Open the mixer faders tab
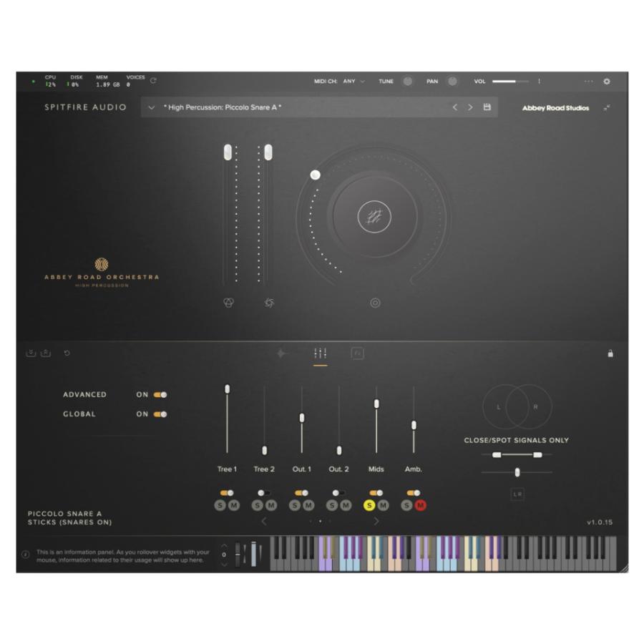The height and width of the screenshot is (644, 644). (321, 353)
